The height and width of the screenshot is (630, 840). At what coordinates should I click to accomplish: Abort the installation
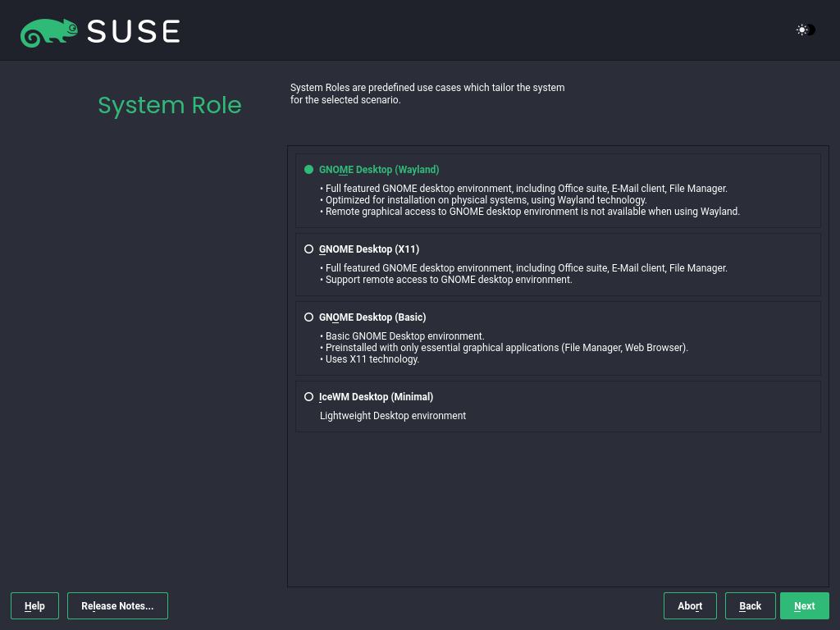tap(690, 605)
